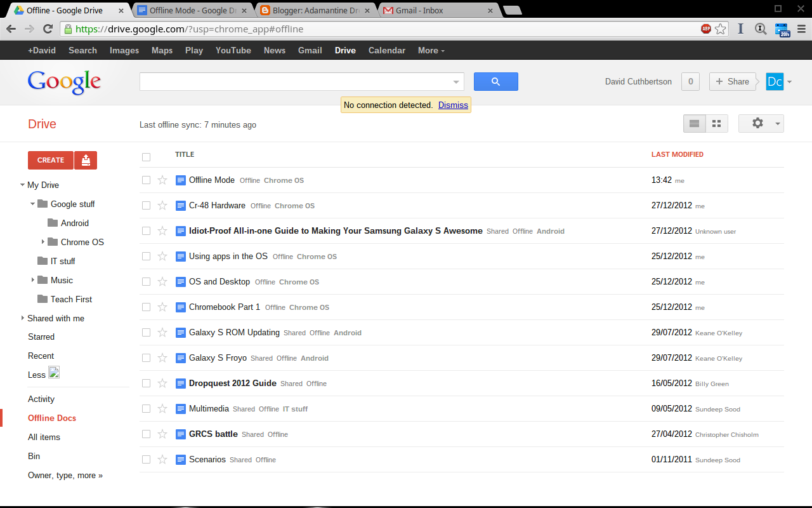Click inside the Drive search field
The width and height of the screenshot is (812, 508).
coord(295,81)
